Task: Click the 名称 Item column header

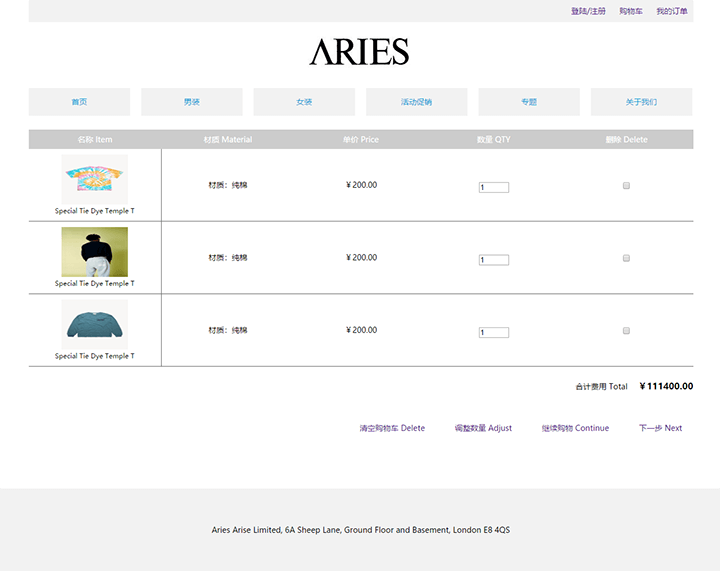Action: coord(95,140)
